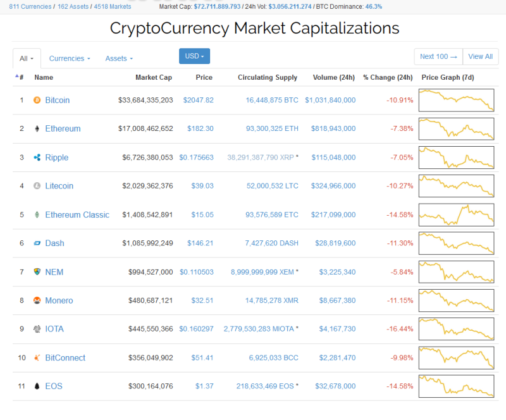Sort table by Market Cap column

(x=153, y=77)
